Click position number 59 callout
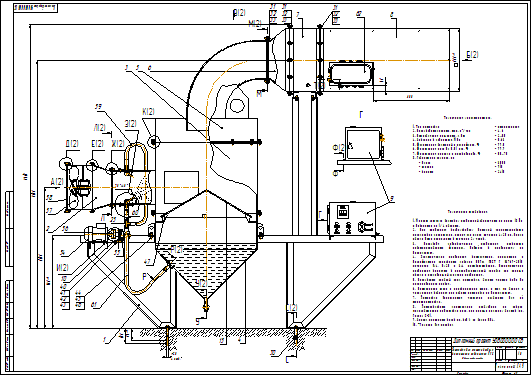531x375 pixels. (98, 107)
